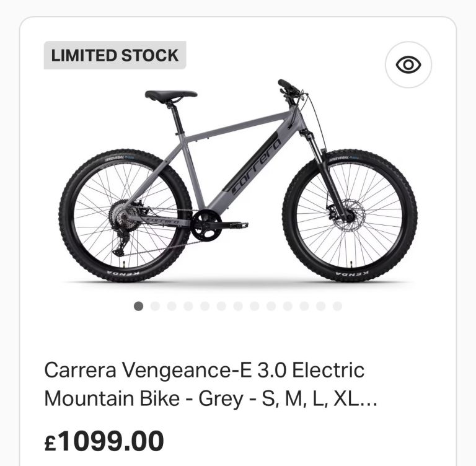Select the twelfth (second-to-last) carousel dot

321,306
